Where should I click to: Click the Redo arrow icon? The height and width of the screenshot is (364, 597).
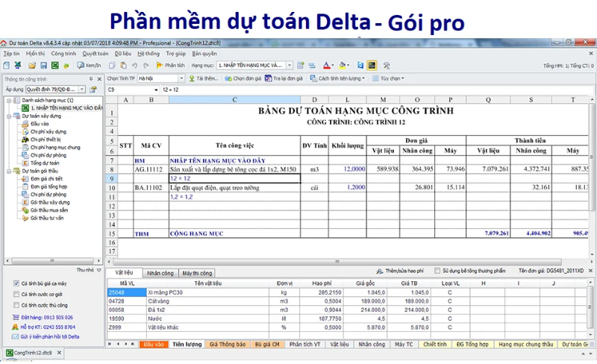[146, 66]
